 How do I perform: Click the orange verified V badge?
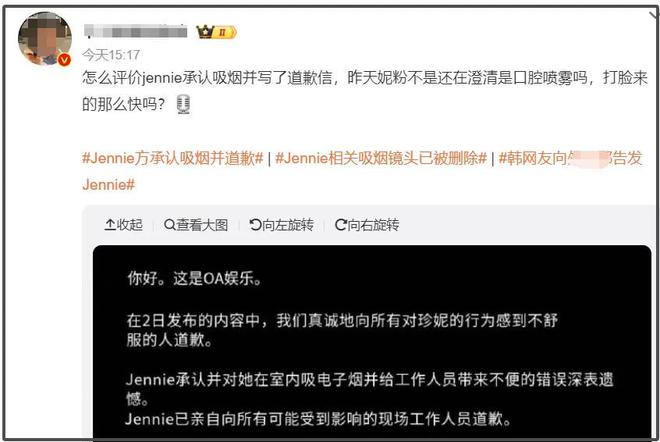click(x=64, y=60)
